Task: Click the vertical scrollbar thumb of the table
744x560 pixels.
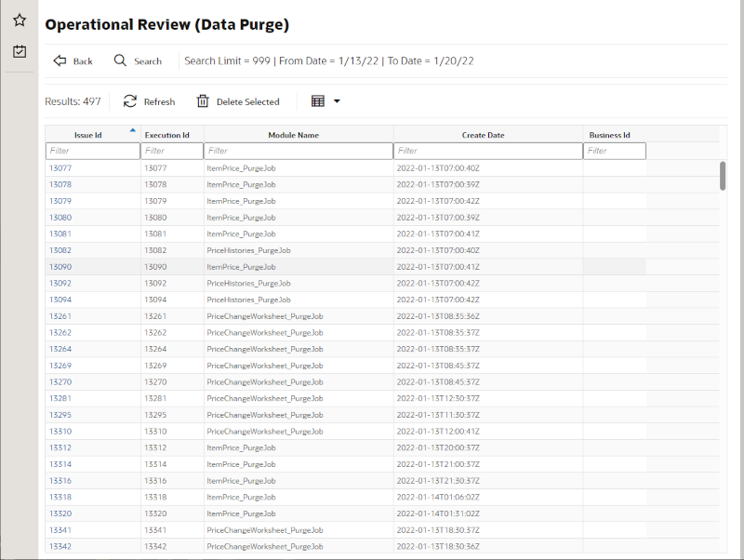Action: click(x=723, y=176)
